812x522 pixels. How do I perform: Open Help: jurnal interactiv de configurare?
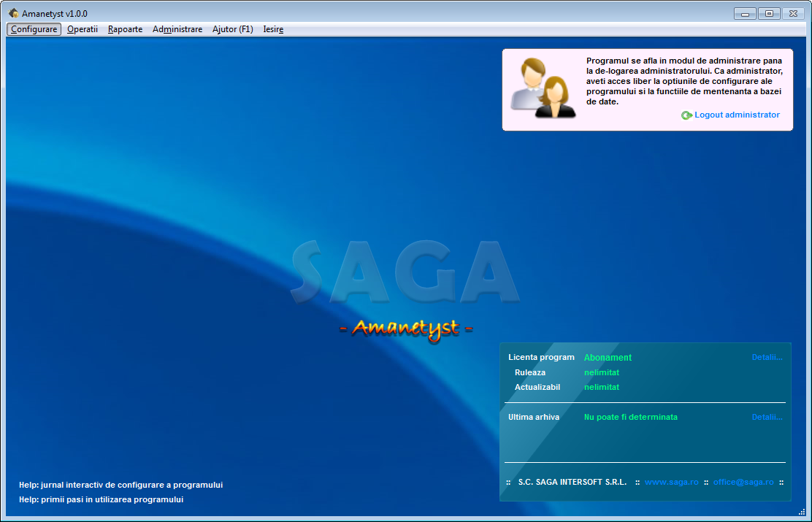point(120,485)
